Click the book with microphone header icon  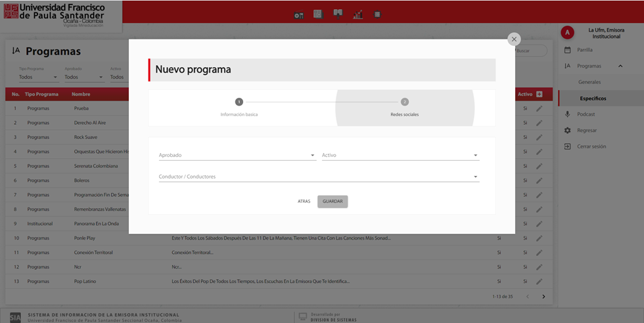tap(338, 14)
